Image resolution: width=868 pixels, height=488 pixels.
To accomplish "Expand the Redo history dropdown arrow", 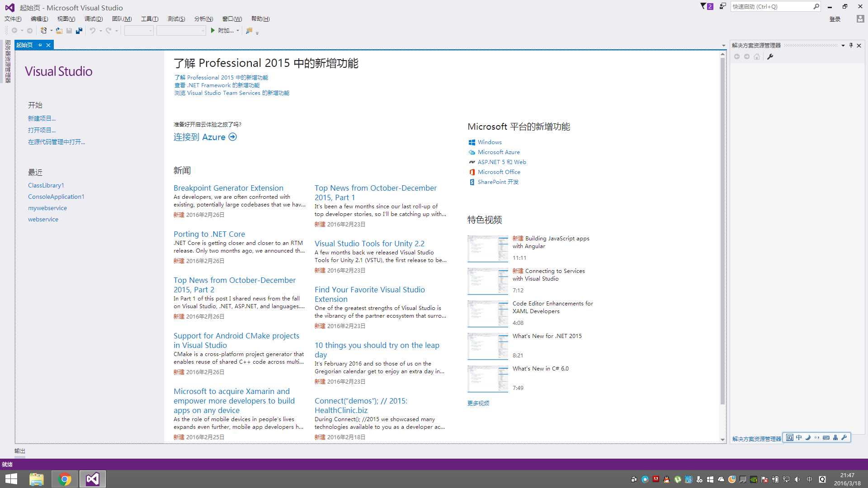I will pos(117,31).
